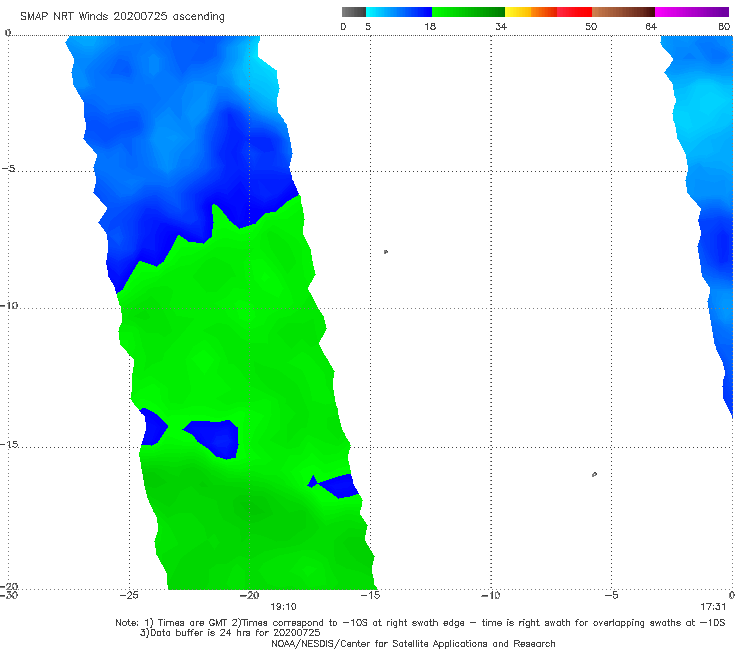Click the swath time label '17:31'

pyautogui.click(x=713, y=607)
